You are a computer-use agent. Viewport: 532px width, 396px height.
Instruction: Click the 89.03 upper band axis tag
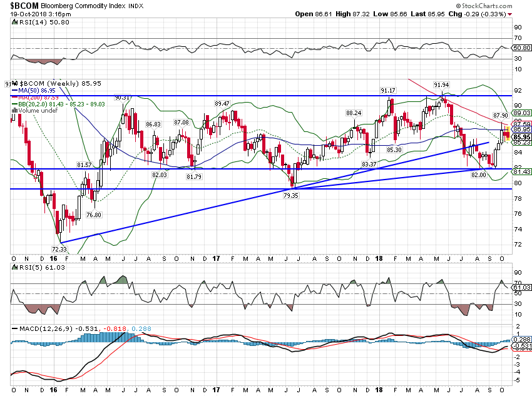pyautogui.click(x=521, y=113)
